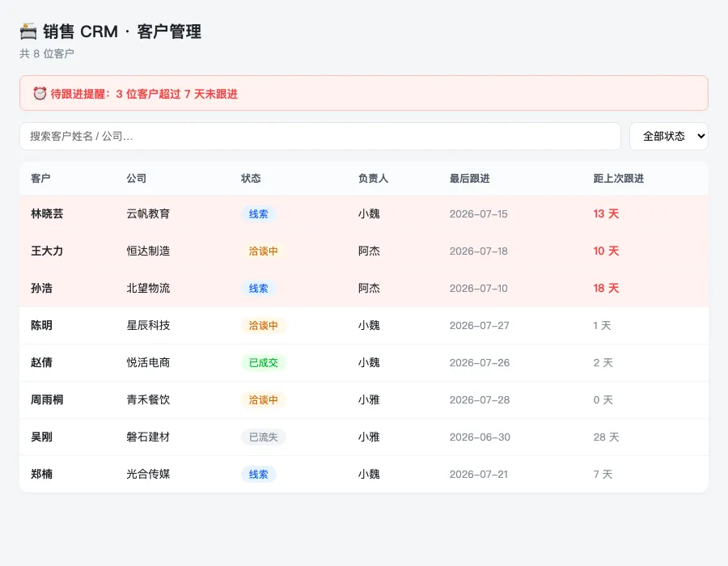Click owner 阿杰 in 王大力 row
This screenshot has width=728, height=566.
click(x=369, y=251)
